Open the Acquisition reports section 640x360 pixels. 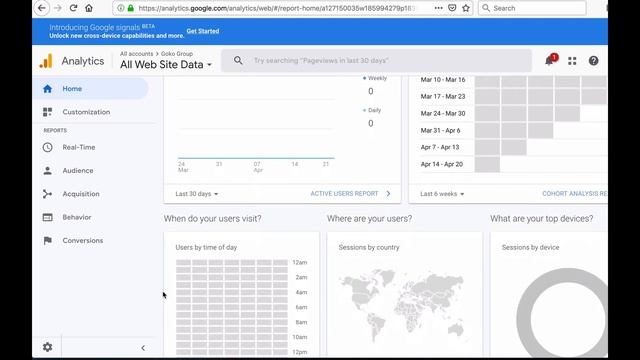click(81, 194)
